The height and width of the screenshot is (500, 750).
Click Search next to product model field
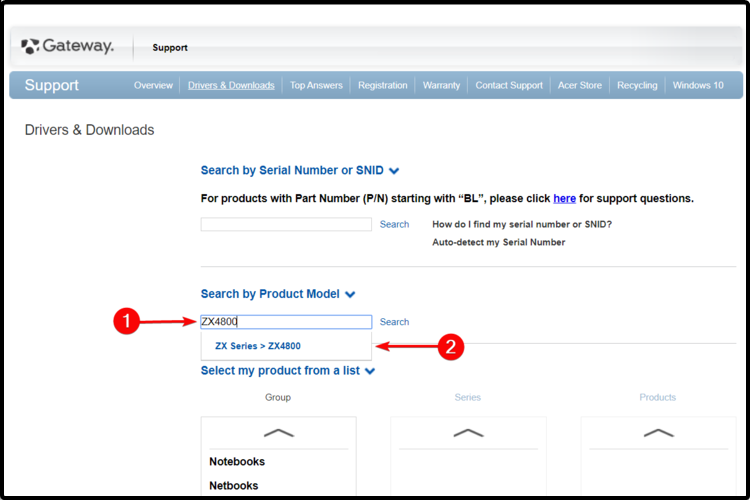[x=394, y=322]
